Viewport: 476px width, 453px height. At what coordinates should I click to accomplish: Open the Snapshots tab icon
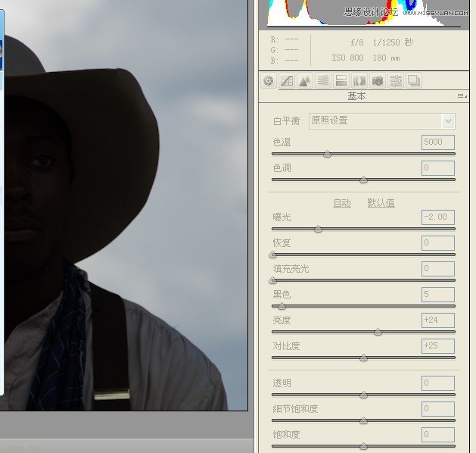click(414, 81)
